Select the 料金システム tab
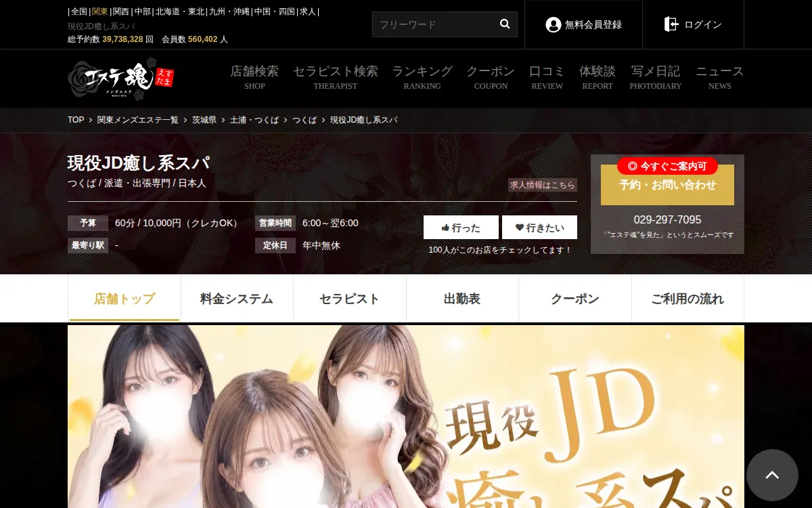This screenshot has width=812, height=508. coord(237,299)
